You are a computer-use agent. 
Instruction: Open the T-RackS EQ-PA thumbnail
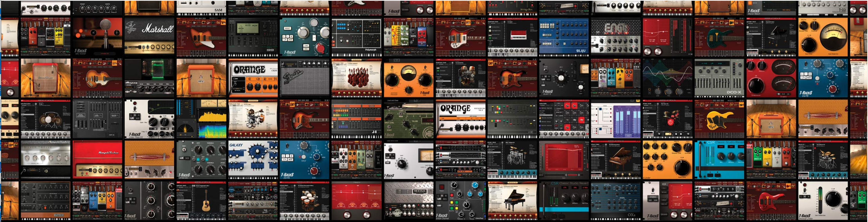305,160
